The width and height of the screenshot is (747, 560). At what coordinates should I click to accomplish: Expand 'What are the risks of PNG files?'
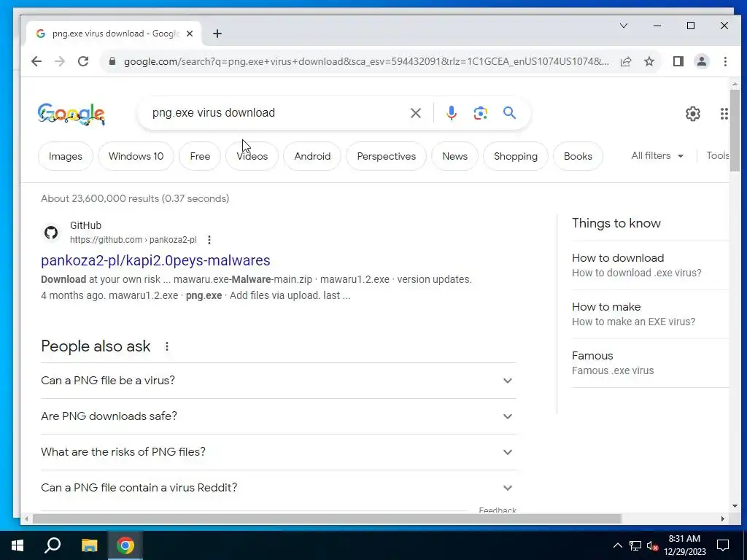click(278, 452)
